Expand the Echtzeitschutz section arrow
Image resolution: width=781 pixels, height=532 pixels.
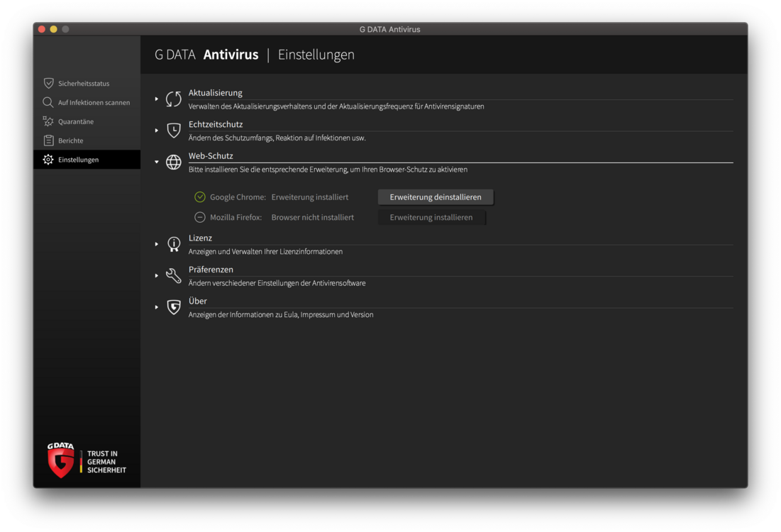click(x=156, y=131)
